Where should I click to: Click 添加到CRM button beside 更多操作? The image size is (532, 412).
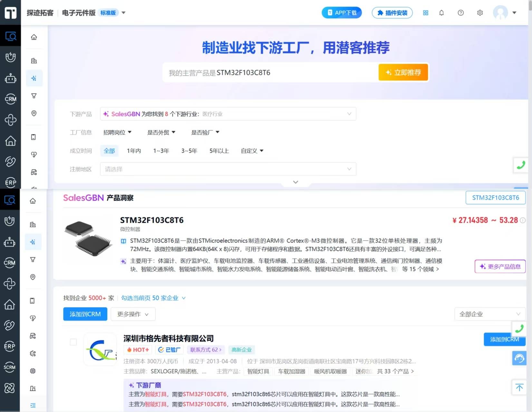tap(85, 314)
